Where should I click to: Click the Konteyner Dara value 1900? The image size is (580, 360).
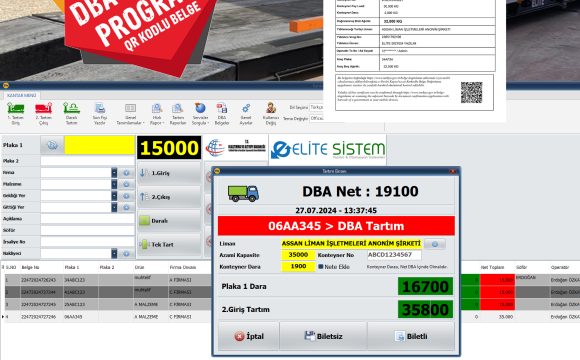(298, 266)
